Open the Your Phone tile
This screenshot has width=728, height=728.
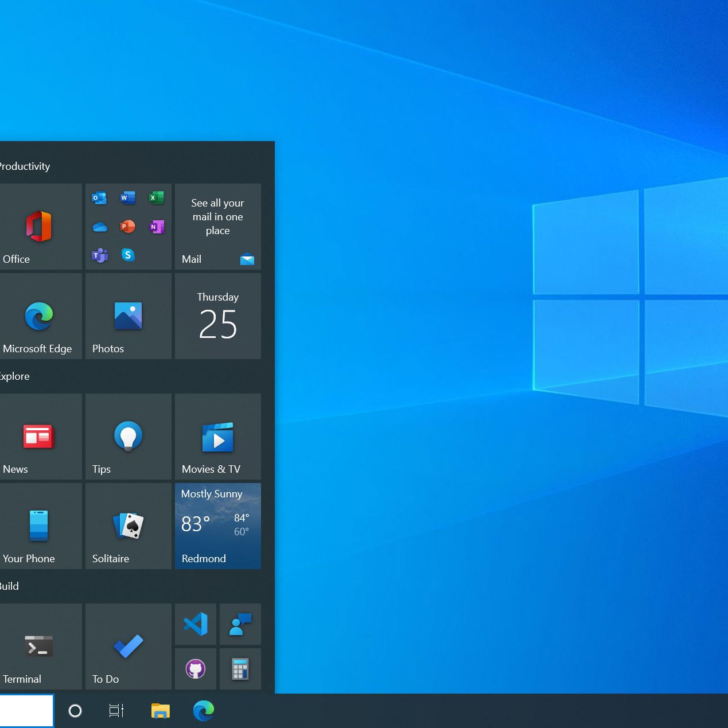[x=39, y=527]
